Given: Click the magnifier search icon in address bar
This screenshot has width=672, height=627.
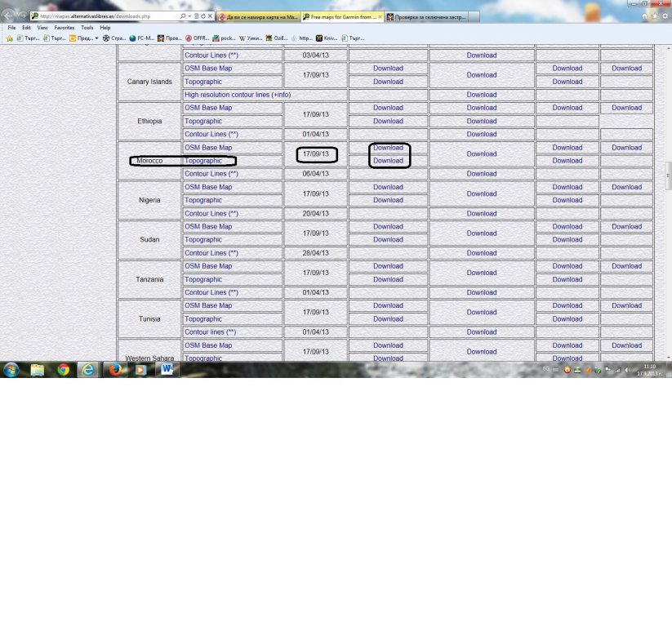Looking at the screenshot, I should (183, 16).
